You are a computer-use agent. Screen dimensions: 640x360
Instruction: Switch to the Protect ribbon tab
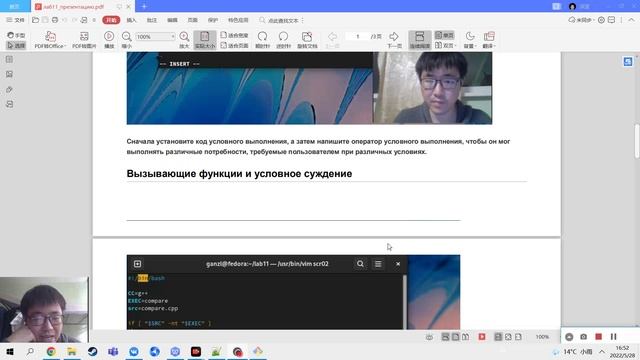click(213, 20)
